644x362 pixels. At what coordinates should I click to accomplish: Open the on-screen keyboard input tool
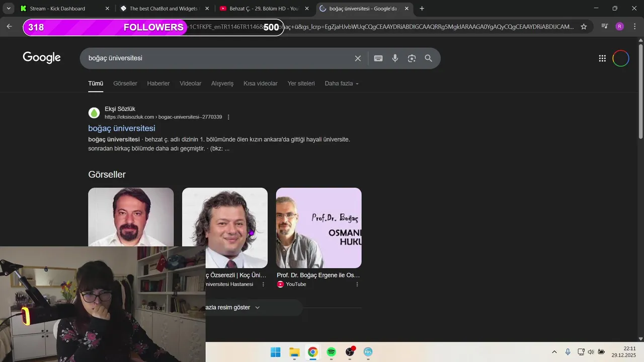click(x=378, y=58)
